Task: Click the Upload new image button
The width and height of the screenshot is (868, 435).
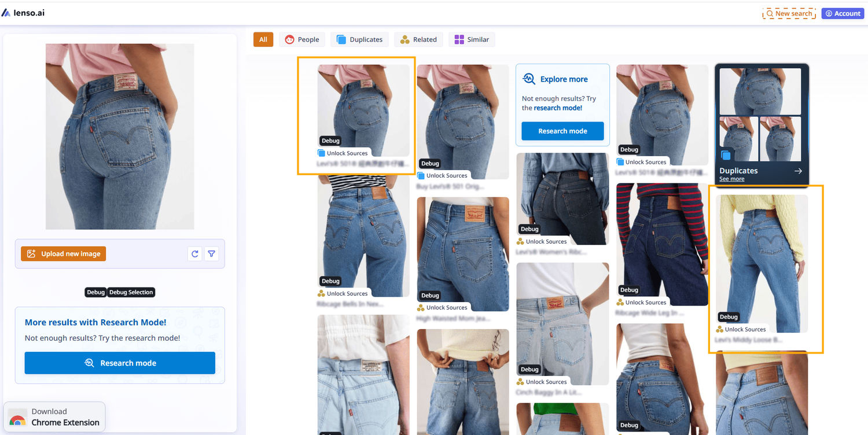Action: click(x=64, y=253)
